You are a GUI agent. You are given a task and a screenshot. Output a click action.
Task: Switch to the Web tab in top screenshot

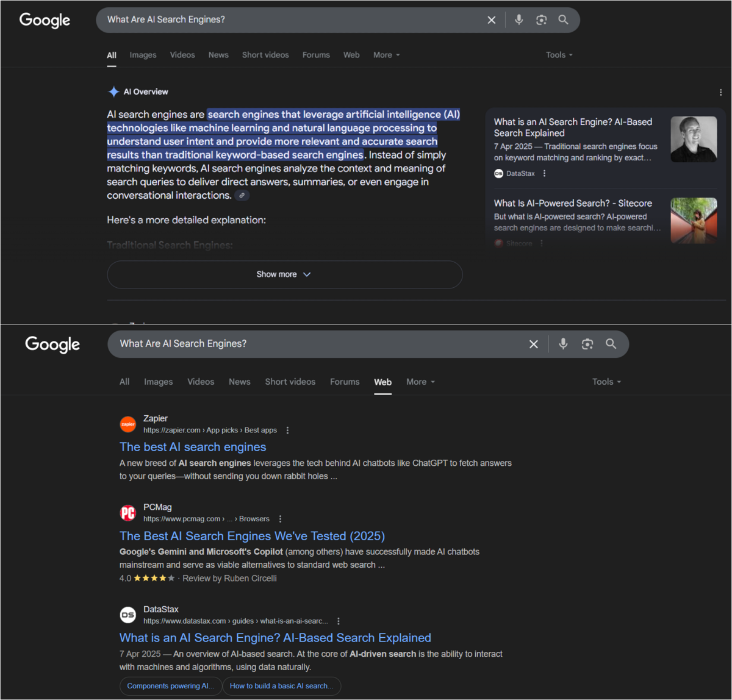351,55
